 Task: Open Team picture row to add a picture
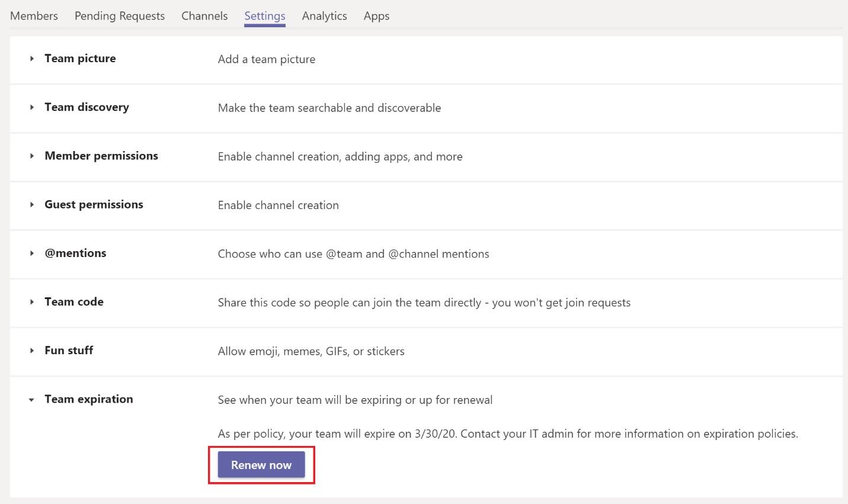pos(266,59)
